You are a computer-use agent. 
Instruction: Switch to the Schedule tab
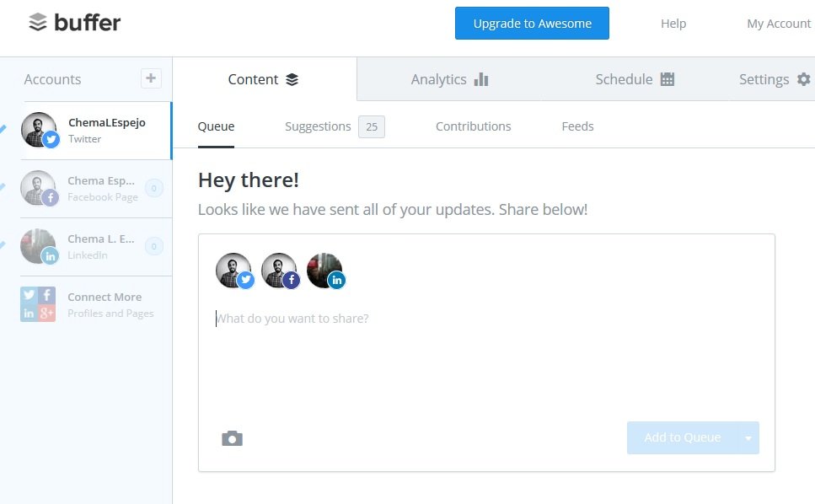coord(635,79)
